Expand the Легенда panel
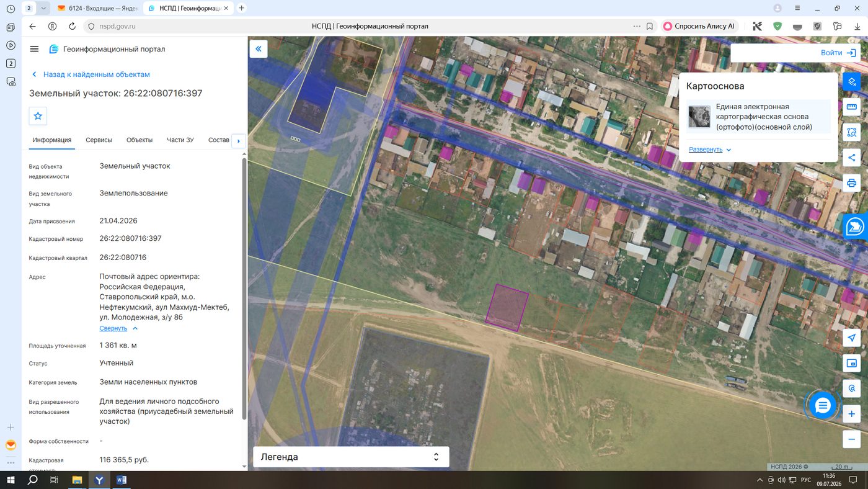Viewport: 868px width, 489px height. [351, 457]
